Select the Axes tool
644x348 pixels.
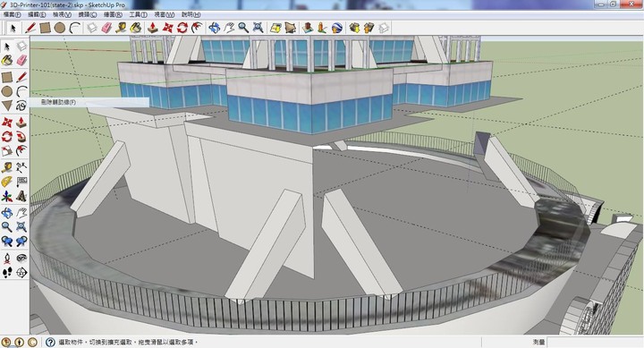point(7,197)
